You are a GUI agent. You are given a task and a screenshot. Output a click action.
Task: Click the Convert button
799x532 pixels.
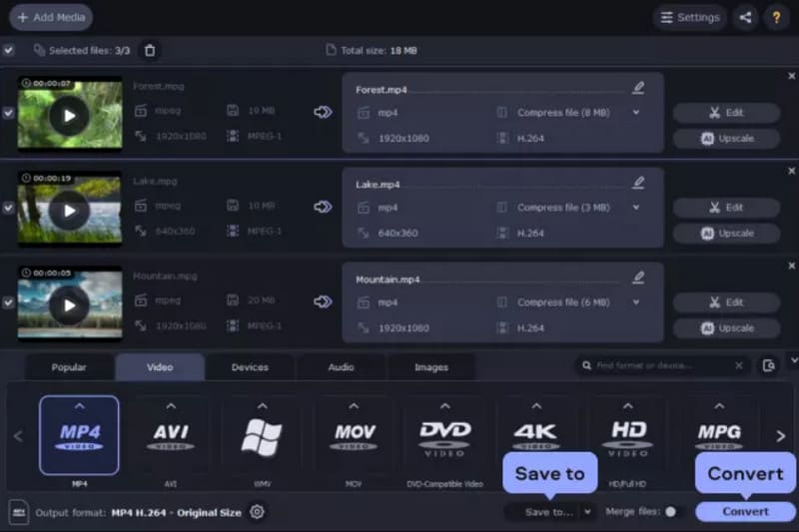745,512
